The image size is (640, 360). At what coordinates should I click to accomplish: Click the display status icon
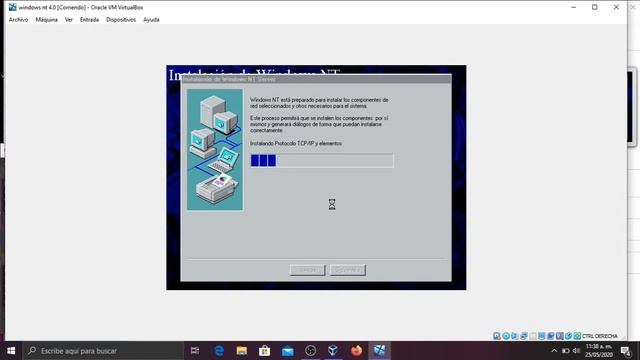coord(551,336)
